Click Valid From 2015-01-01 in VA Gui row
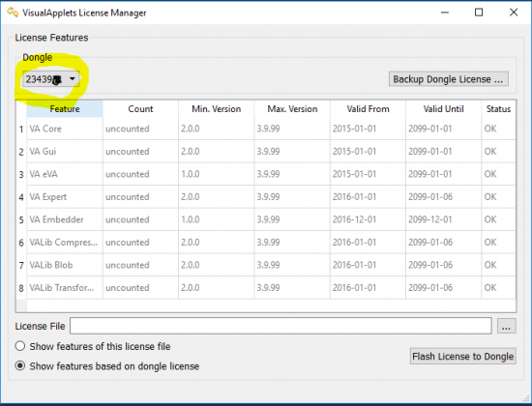 tap(368, 151)
